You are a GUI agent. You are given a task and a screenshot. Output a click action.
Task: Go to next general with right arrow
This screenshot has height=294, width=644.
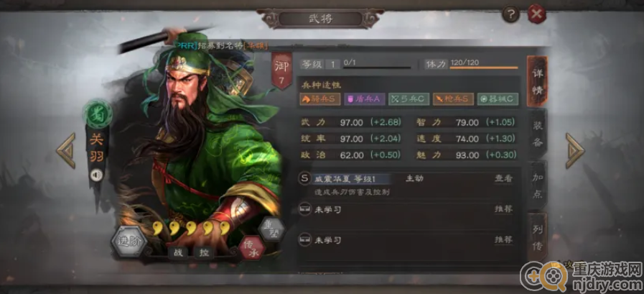point(574,150)
